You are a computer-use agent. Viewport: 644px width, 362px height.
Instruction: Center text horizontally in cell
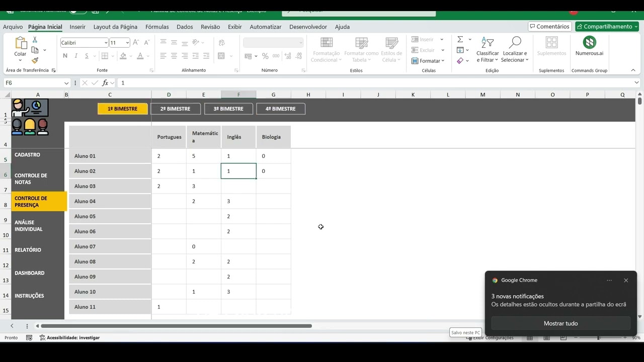coord(174,56)
